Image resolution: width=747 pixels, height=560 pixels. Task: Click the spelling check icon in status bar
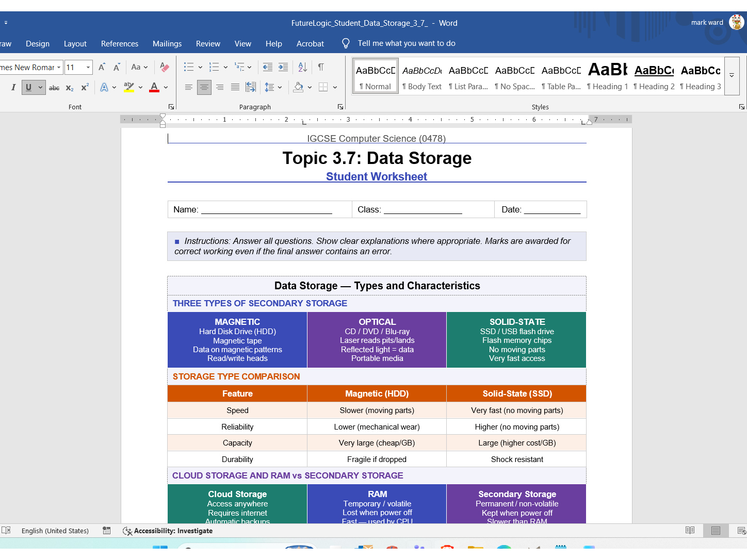pos(6,530)
